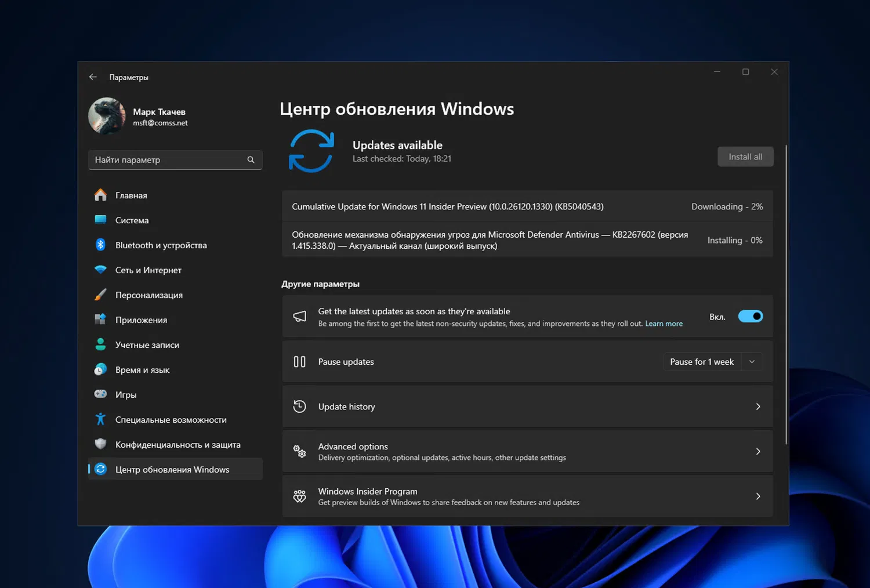Open the Главная section
Image resolution: width=870 pixels, height=588 pixels.
[x=175, y=195]
